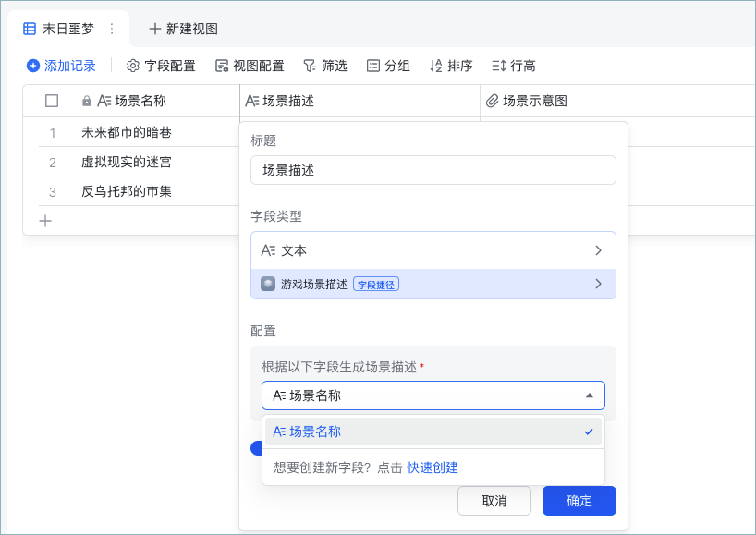Click the checkmark beside 场景名称 option
Viewport: 756px width, 535px height.
pos(589,432)
